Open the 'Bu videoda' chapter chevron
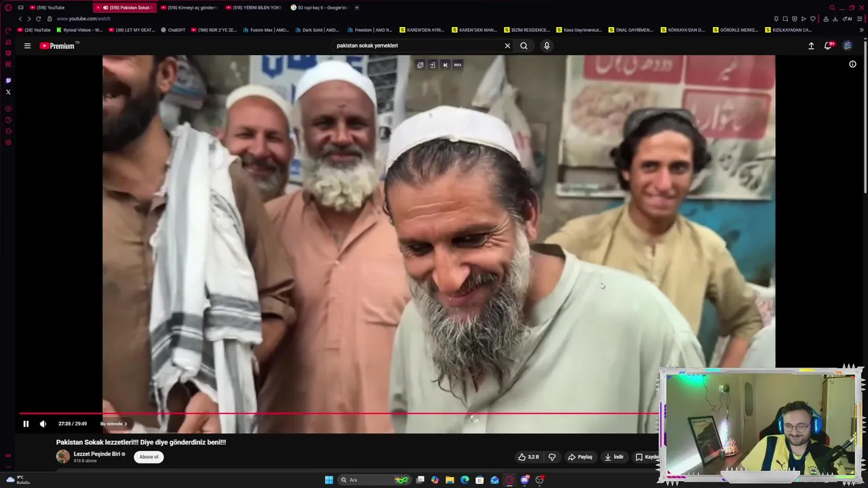The height and width of the screenshot is (488, 868). tap(125, 424)
